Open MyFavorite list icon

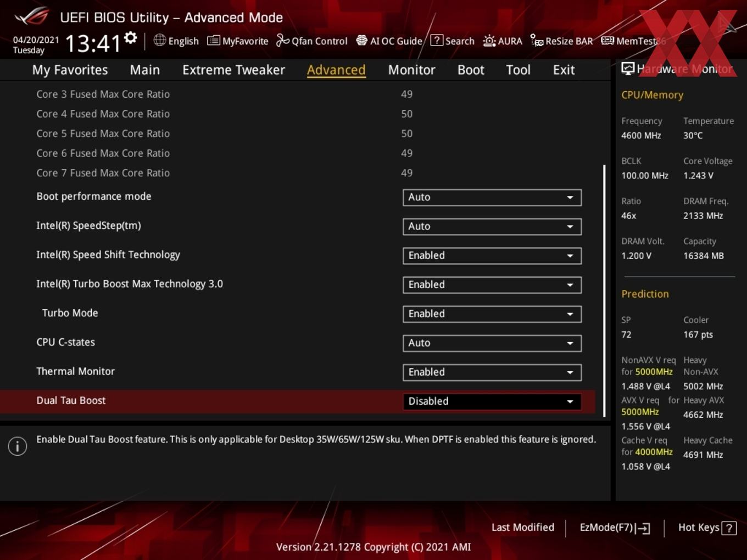213,41
